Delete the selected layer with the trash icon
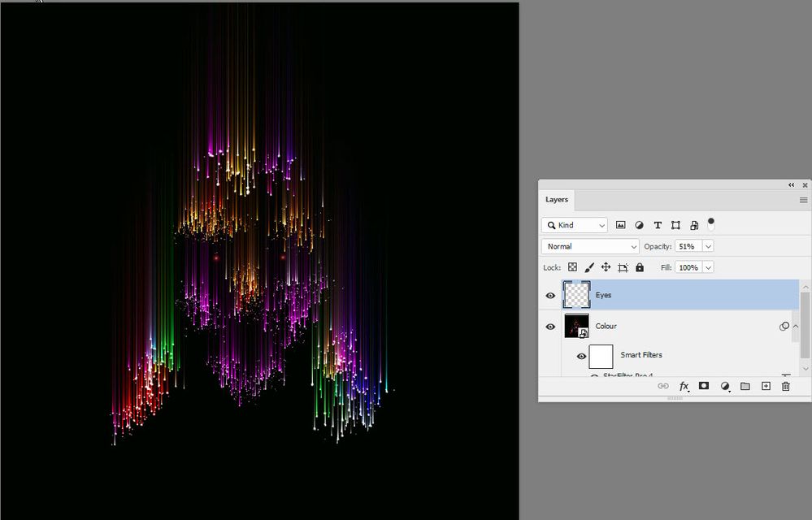 (x=786, y=386)
